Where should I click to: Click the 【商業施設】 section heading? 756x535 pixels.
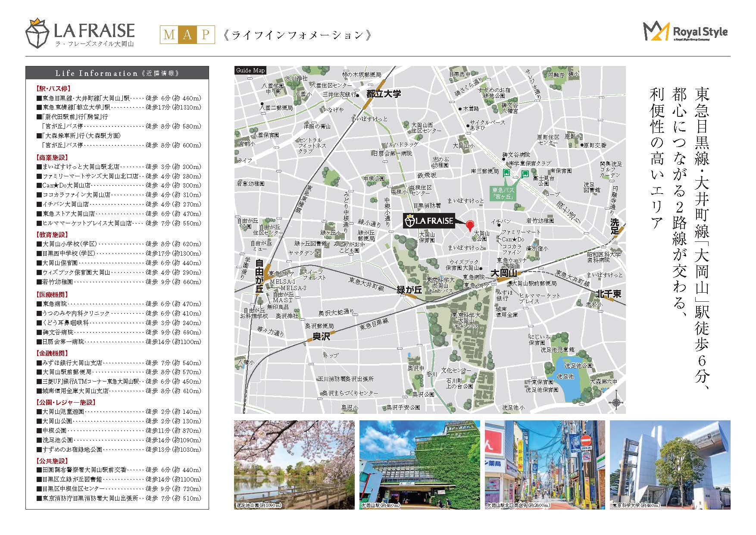click(53, 158)
